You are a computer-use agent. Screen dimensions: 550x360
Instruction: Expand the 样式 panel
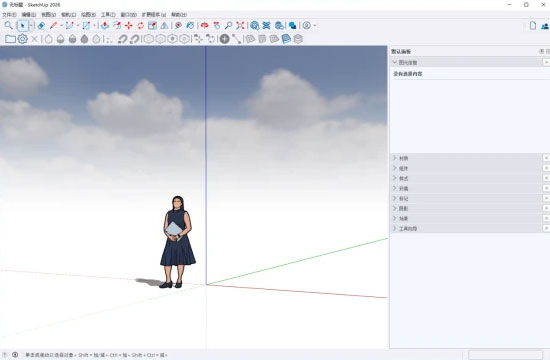coord(395,178)
